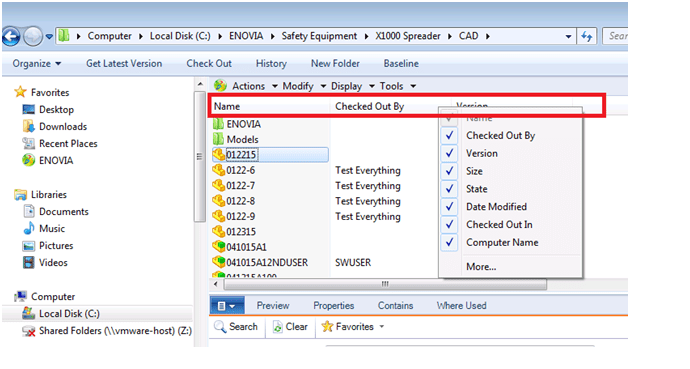Click the Favorites star icon
This screenshot has height=369, width=690.
pos(20,92)
